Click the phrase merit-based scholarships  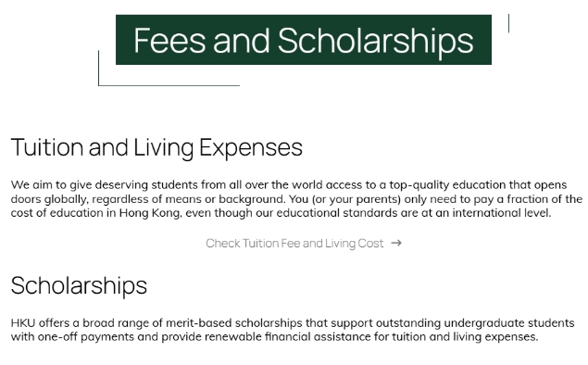point(233,323)
